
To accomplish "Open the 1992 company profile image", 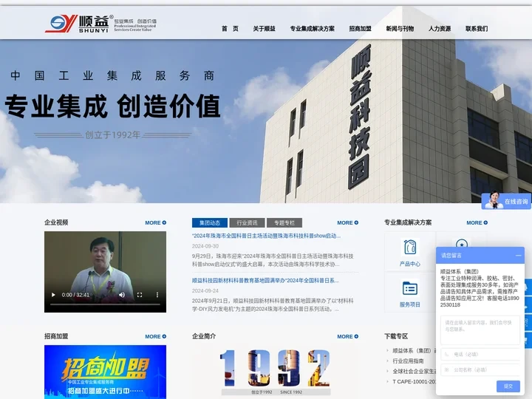I will coord(275,372).
